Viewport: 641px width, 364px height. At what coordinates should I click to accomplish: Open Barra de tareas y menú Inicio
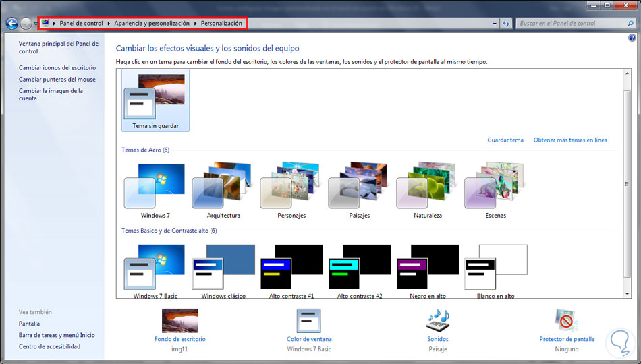[x=57, y=335]
